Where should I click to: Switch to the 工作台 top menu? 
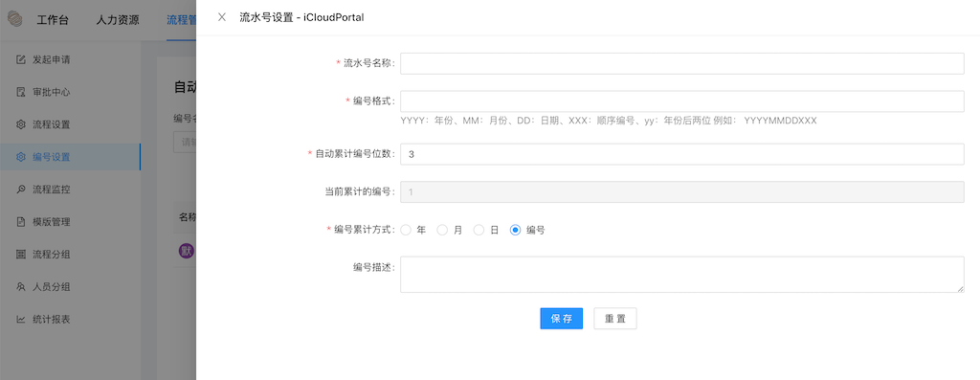click(x=53, y=20)
